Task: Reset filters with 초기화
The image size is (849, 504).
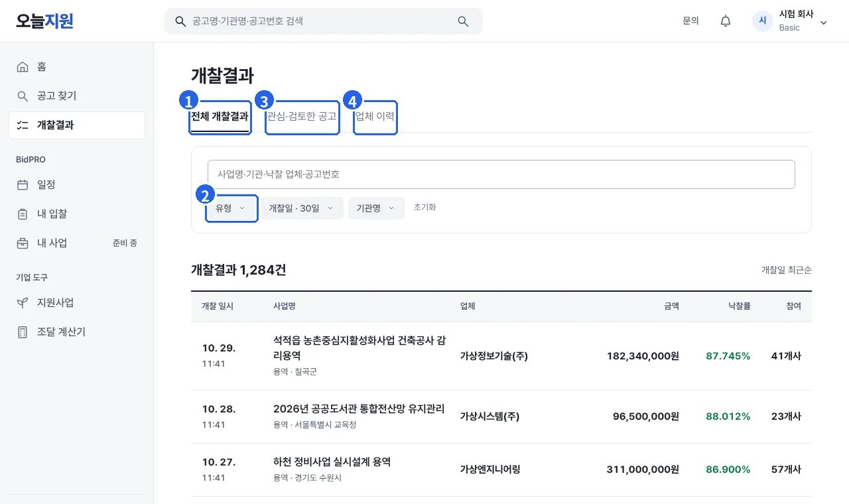Action: [x=424, y=208]
